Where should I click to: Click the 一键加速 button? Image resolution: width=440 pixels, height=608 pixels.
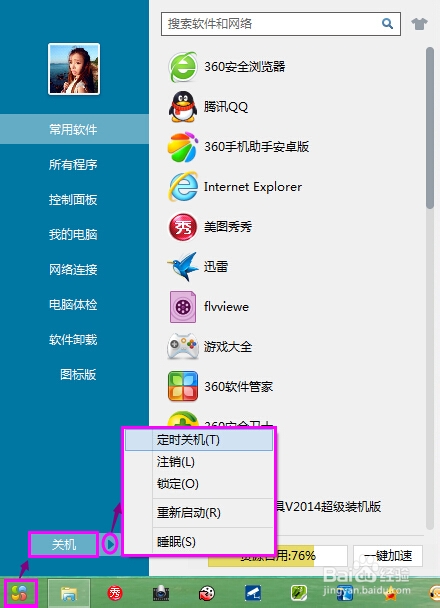tap(388, 556)
